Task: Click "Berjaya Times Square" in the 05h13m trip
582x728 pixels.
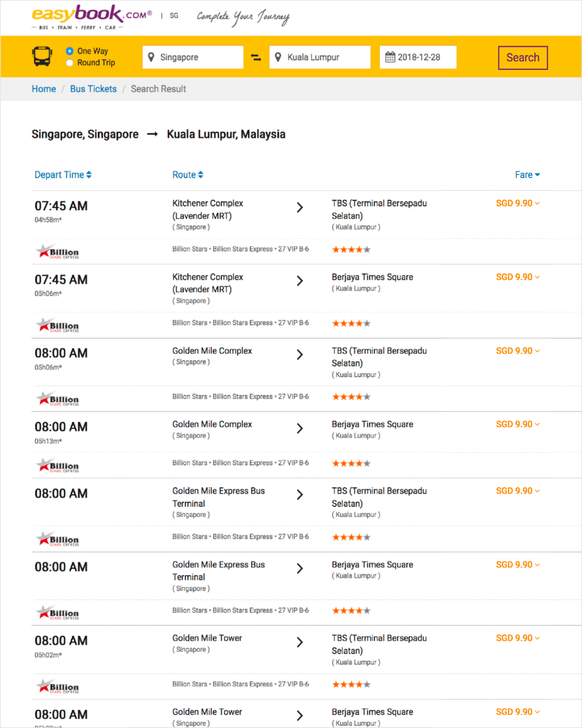Action: click(372, 424)
